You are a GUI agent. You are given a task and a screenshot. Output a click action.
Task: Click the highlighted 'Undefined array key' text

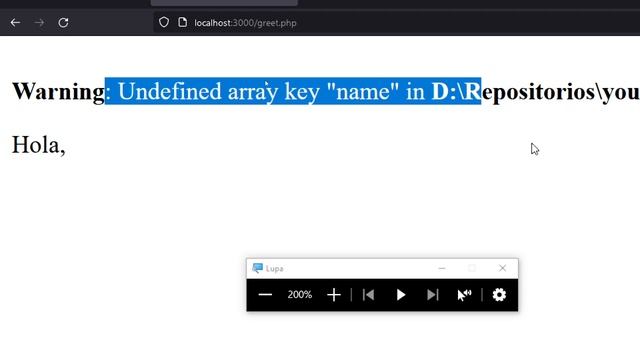(218, 91)
